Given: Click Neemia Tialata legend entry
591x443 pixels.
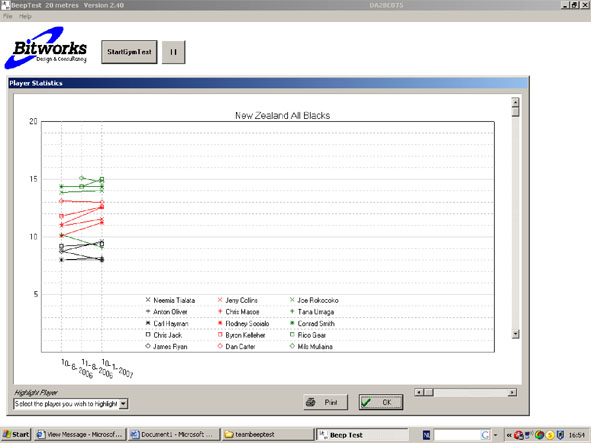Looking at the screenshot, I should click(x=170, y=300).
